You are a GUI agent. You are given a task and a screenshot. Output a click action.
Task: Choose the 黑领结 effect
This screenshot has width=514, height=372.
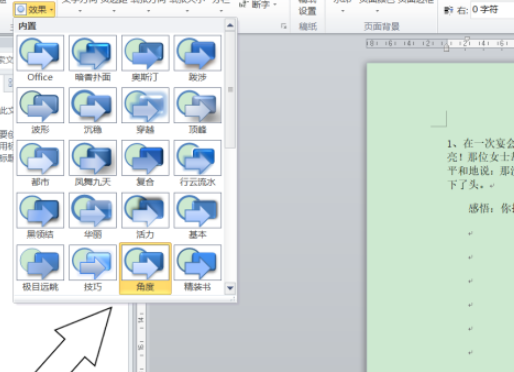[x=40, y=216]
